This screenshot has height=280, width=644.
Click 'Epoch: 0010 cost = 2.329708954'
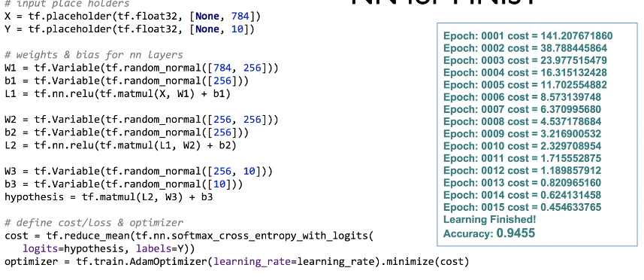[x=522, y=146]
